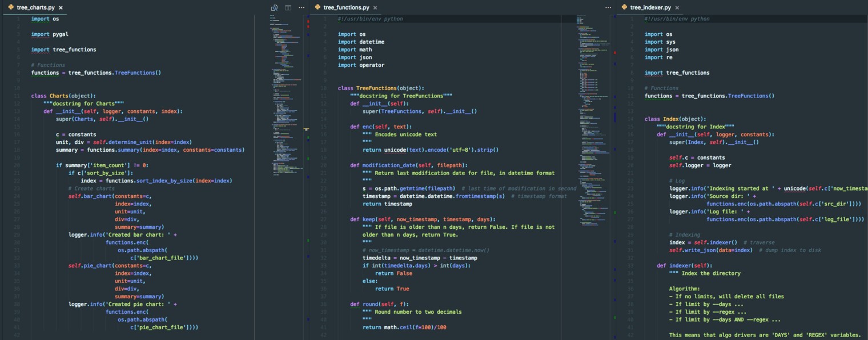Switch to the tree_functions.py tab
The width and height of the screenshot is (868, 340).
click(346, 7)
